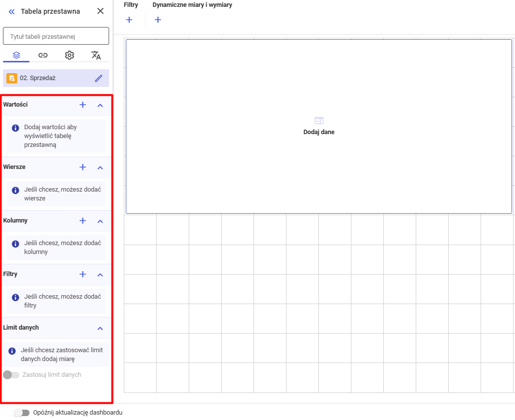Collapse the panel Filtry section
This screenshot has width=515, height=420.
[x=100, y=275]
